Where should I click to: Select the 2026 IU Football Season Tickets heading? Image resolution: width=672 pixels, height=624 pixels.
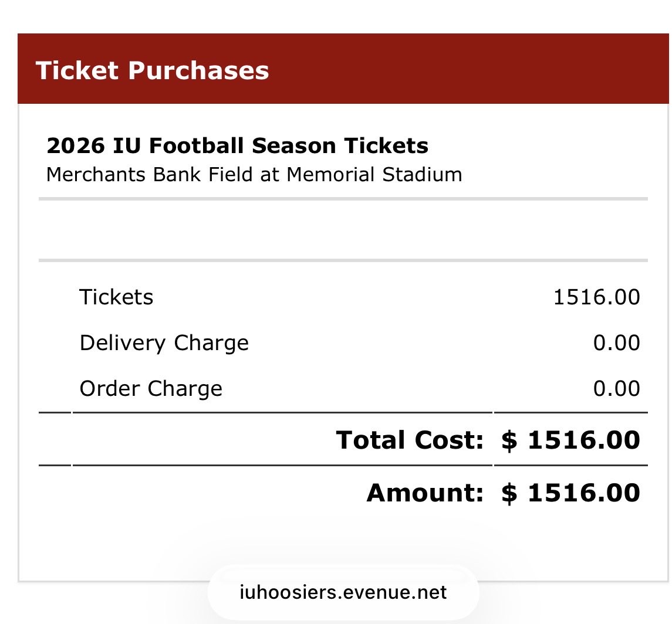(237, 145)
